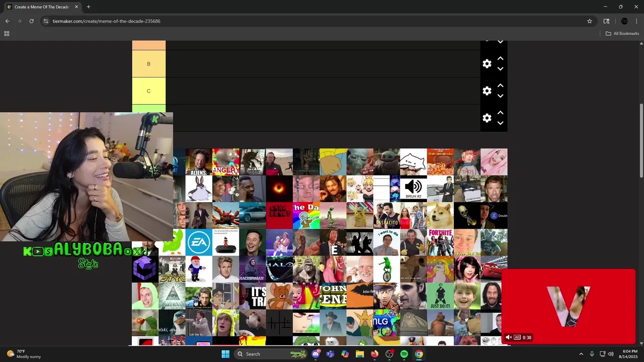Pick the Dat Boi frog unicycle meme
Viewport: 644px width, 362px height.
click(x=386, y=269)
